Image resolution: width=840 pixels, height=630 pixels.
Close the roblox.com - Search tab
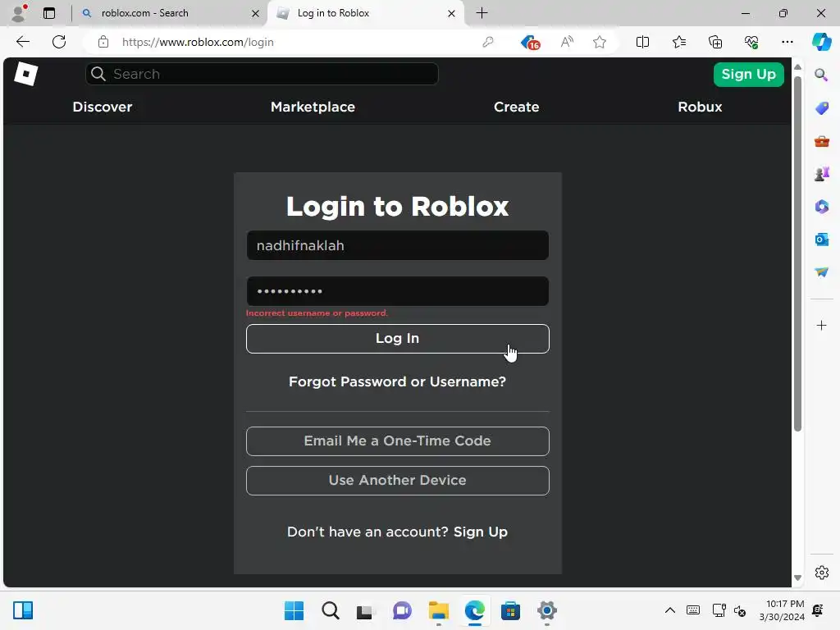point(256,13)
